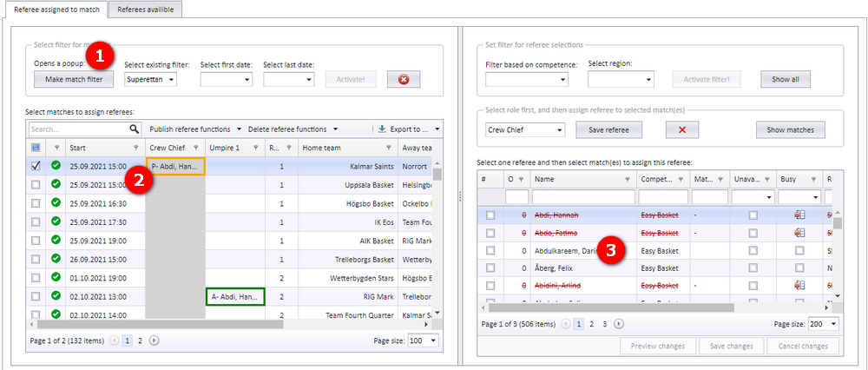Screen dimensions: 868x370
Task: Open filter icon on Home team column
Action: [x=389, y=148]
